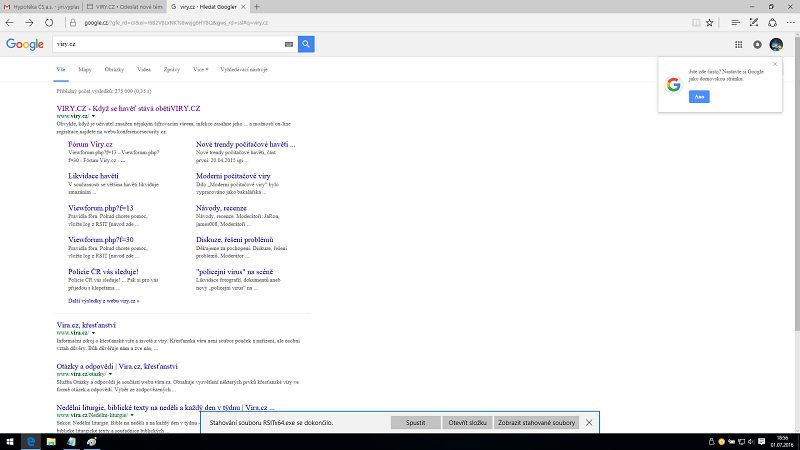Expand options arrow next to www.viry.cz
Image resolution: width=800 pixels, height=450 pixels.
(93, 116)
